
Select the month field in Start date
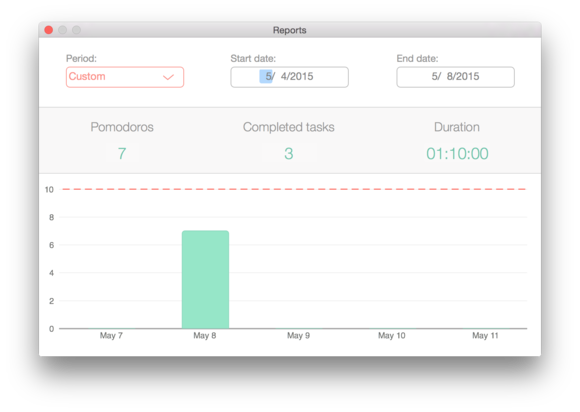click(x=267, y=77)
